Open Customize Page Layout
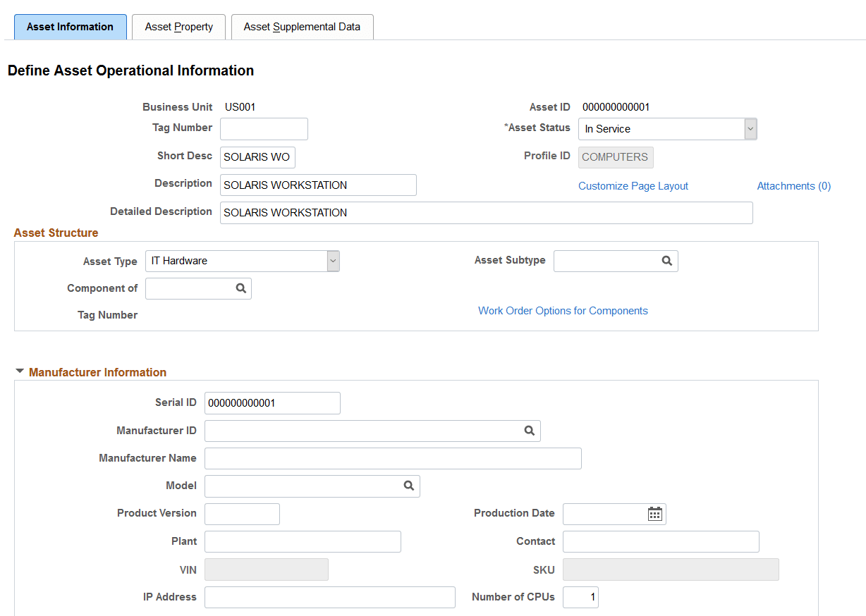 tap(633, 185)
